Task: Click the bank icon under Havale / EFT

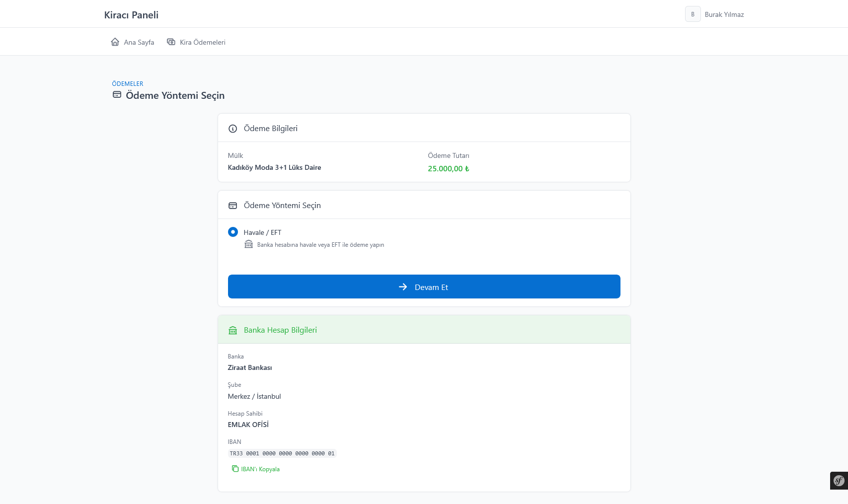Action: [x=249, y=244]
